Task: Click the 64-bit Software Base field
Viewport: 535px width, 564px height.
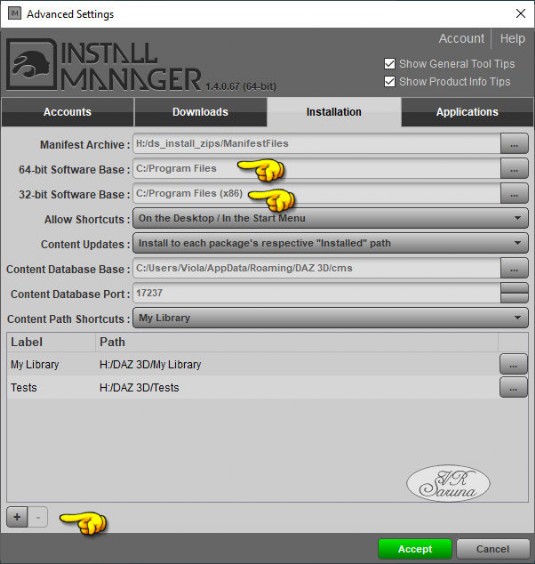Action: 316,169
